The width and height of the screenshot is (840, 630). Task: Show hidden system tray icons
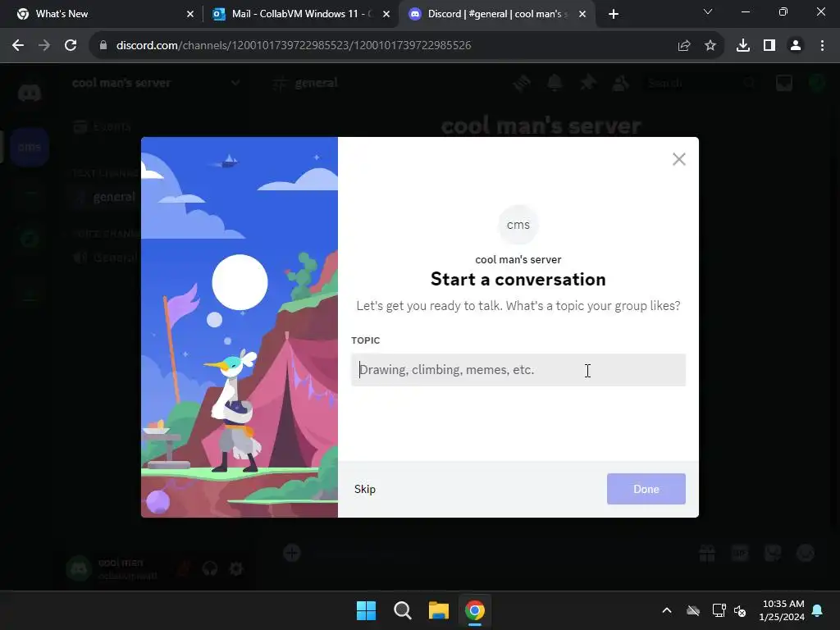[667, 610]
